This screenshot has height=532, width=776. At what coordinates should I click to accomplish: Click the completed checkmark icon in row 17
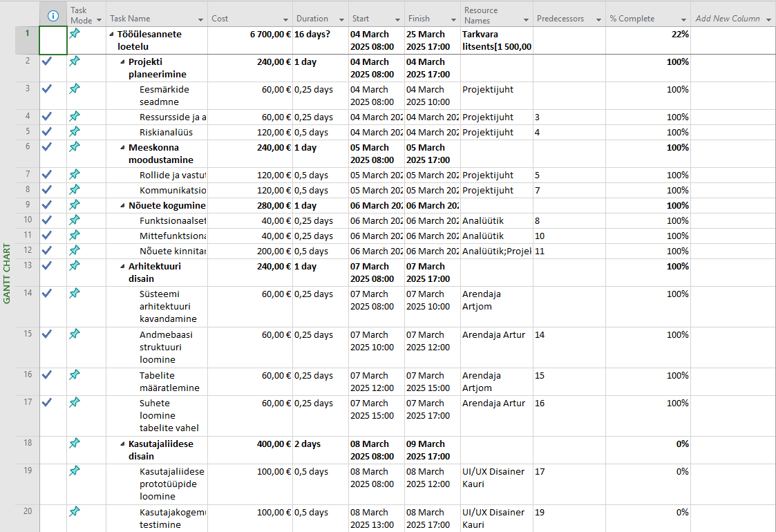tap(47, 403)
